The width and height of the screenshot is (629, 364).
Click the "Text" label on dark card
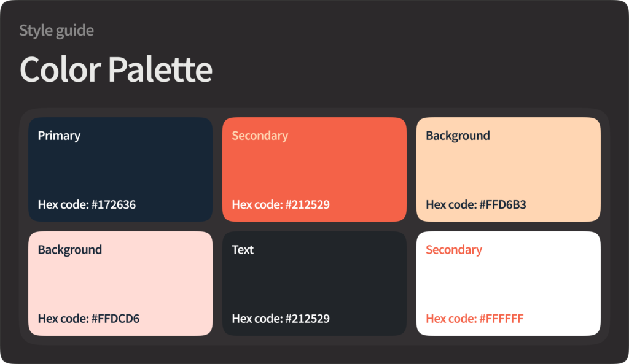coord(243,250)
